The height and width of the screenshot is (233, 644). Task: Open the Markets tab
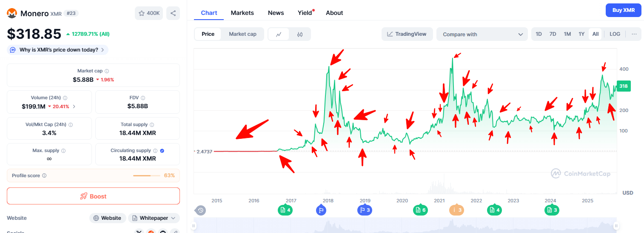[242, 13]
